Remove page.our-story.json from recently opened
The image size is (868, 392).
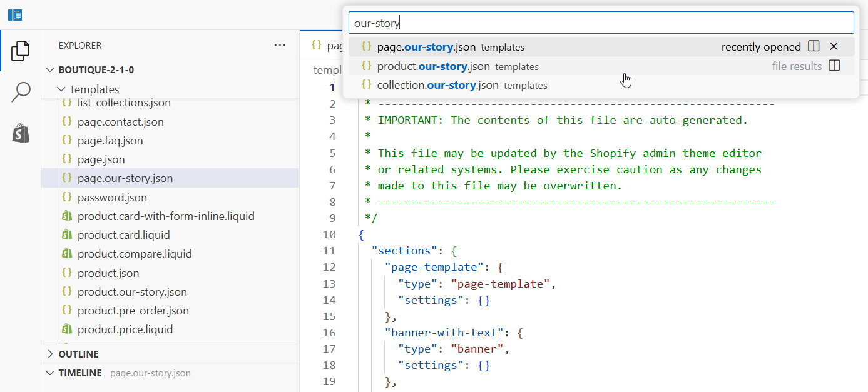point(834,47)
